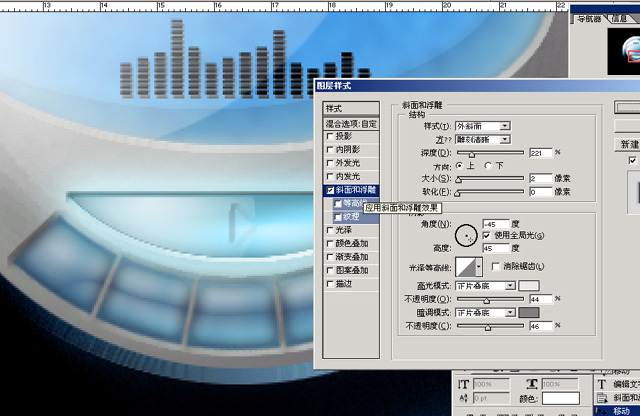
Task: Click the 不透明度(O) highlight opacity slider
Action: click(x=490, y=299)
